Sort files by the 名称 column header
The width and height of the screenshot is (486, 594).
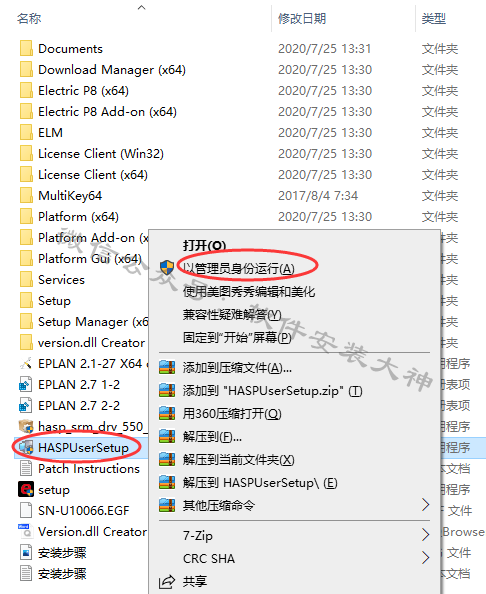pos(29,18)
